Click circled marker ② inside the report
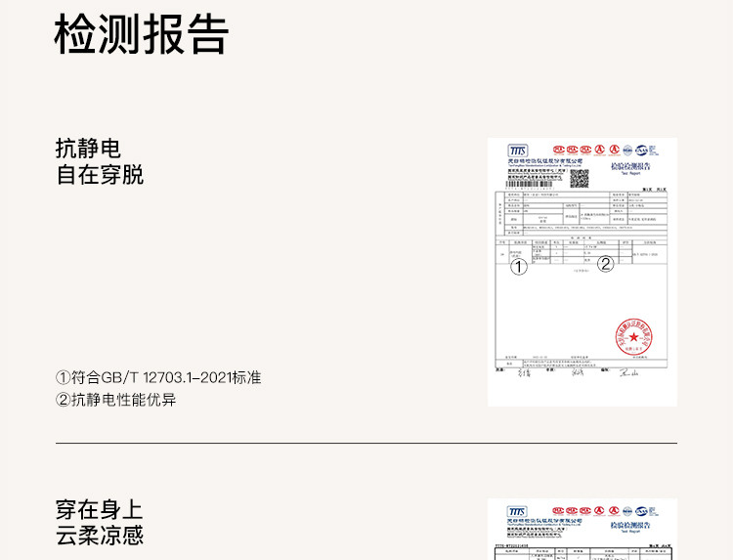This screenshot has height=560, width=733. [605, 263]
